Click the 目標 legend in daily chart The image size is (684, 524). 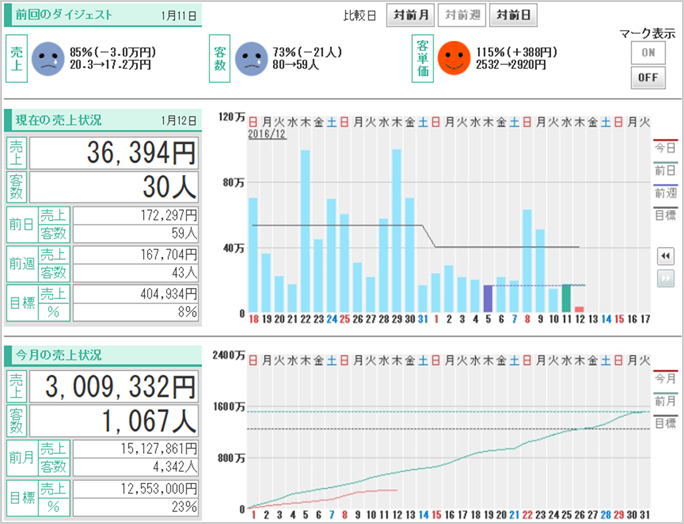pyautogui.click(x=665, y=214)
